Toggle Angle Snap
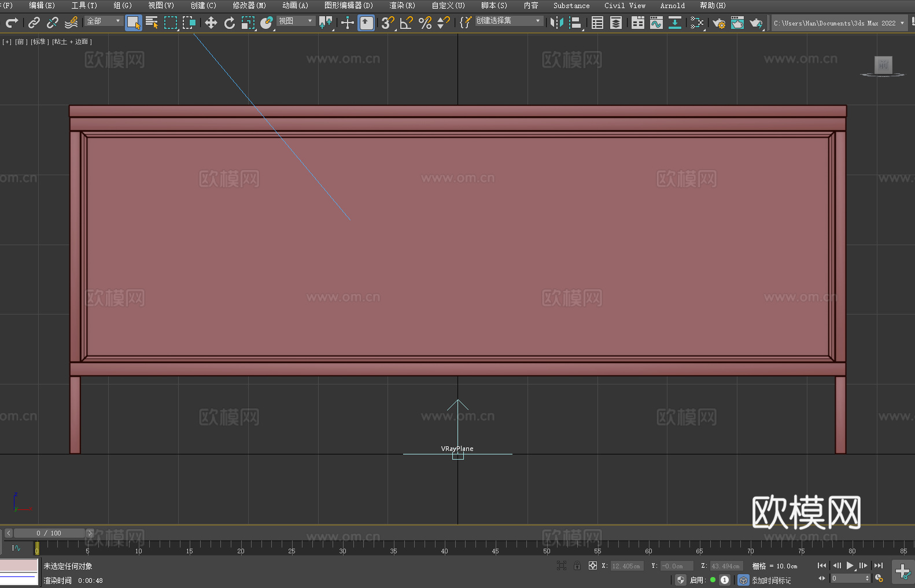 (406, 23)
